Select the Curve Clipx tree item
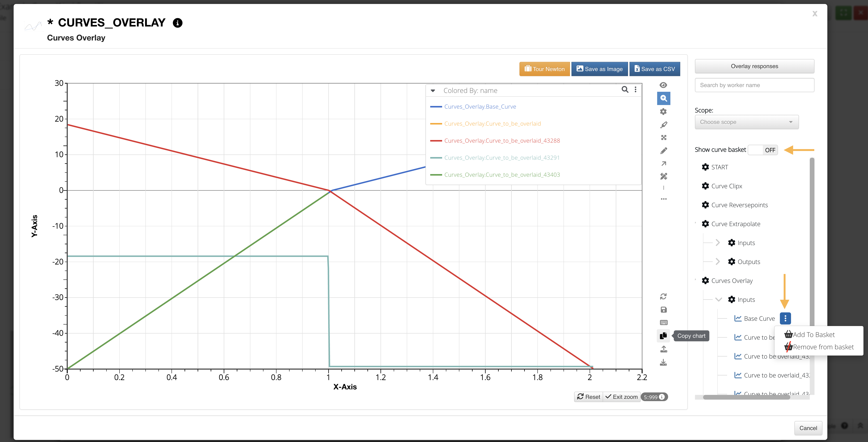This screenshot has height=442, width=868. coord(727,186)
